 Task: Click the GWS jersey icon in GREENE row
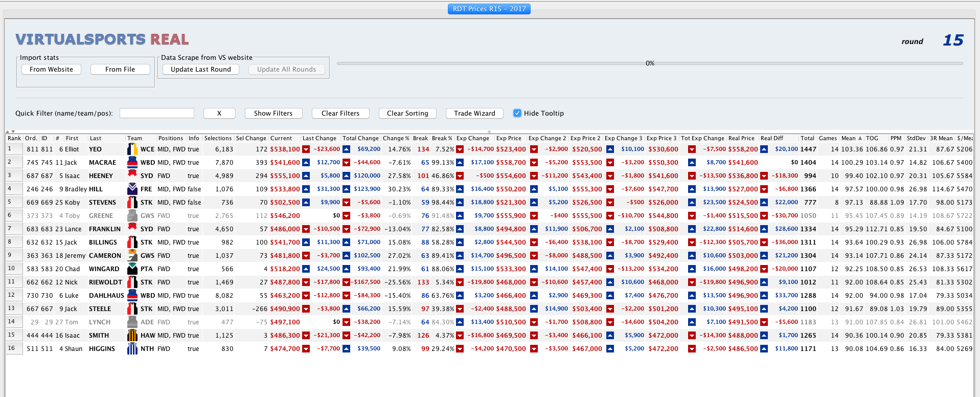[x=132, y=216]
